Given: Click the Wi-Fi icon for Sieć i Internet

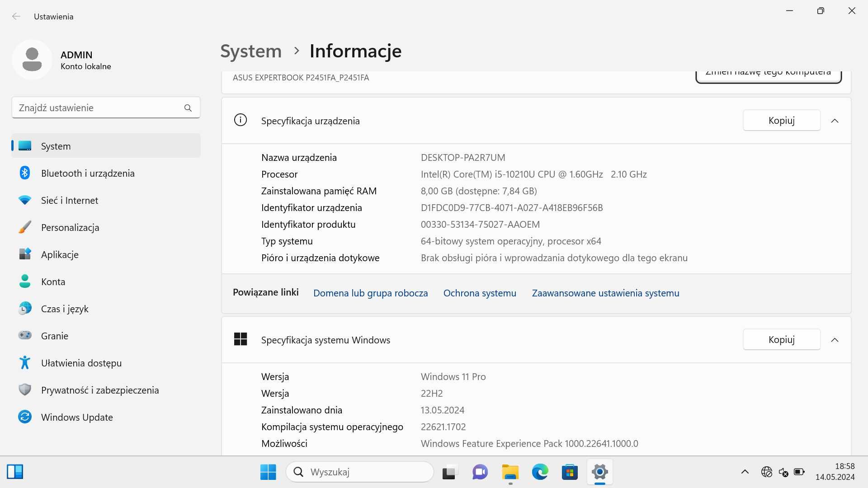Looking at the screenshot, I should coord(25,200).
